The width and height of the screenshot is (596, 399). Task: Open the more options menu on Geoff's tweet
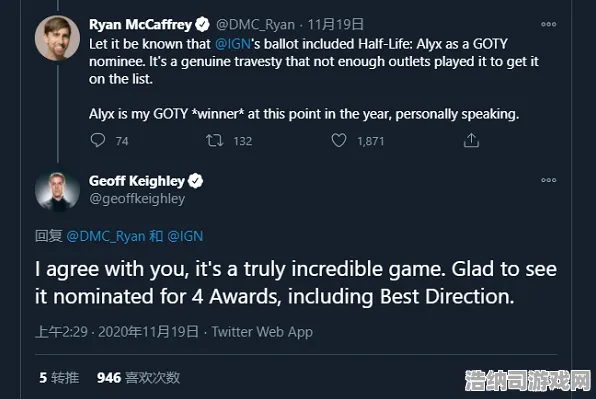pos(548,180)
